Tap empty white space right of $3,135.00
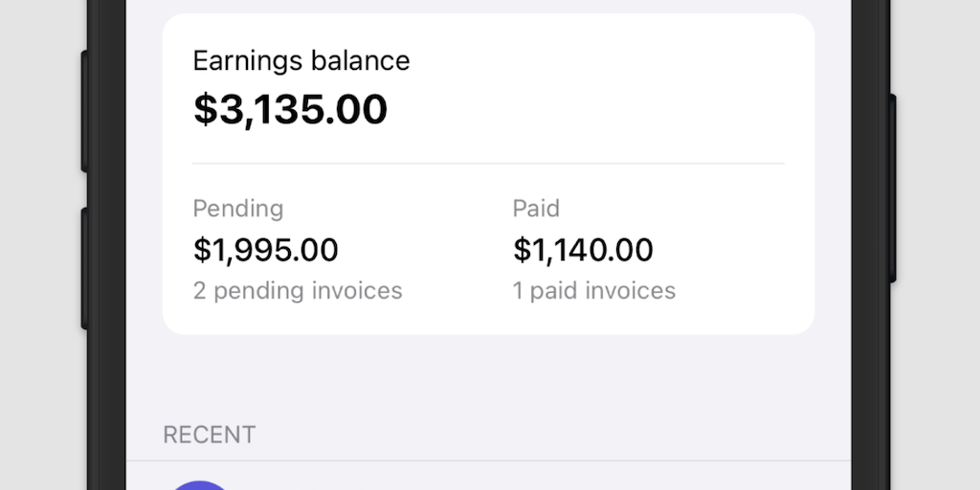The height and width of the screenshot is (490, 980). pyautogui.click(x=593, y=109)
